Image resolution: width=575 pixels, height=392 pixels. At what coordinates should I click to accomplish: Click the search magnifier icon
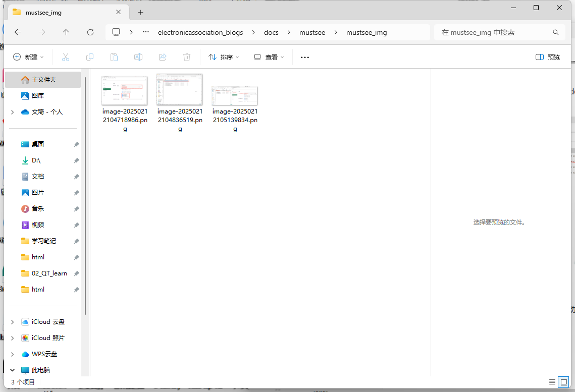point(556,32)
